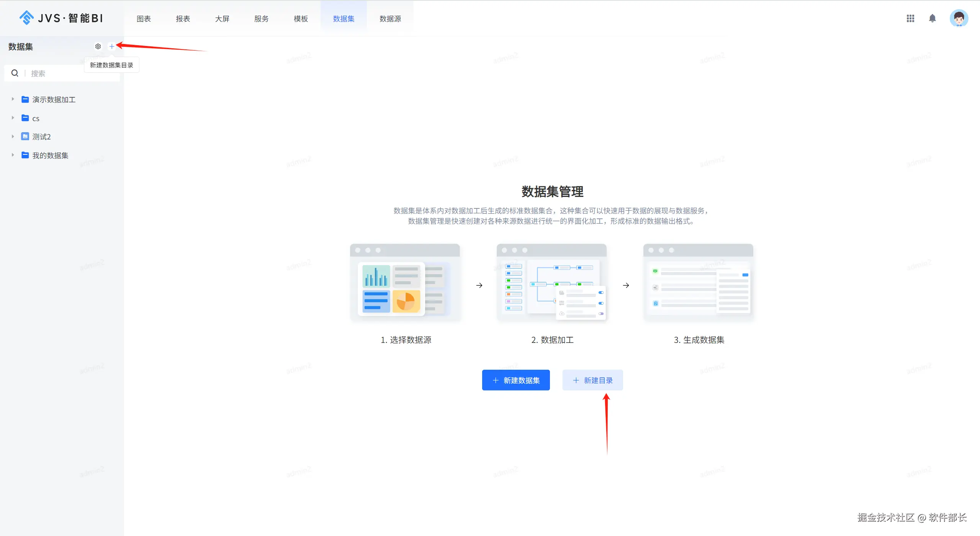Open the notifications bell icon
The image size is (980, 536).
[932, 18]
